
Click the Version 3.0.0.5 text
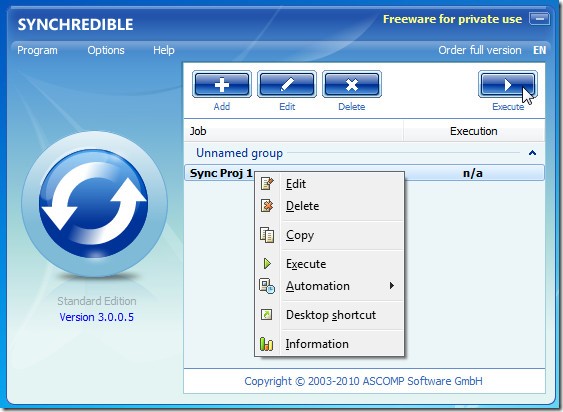tap(97, 317)
